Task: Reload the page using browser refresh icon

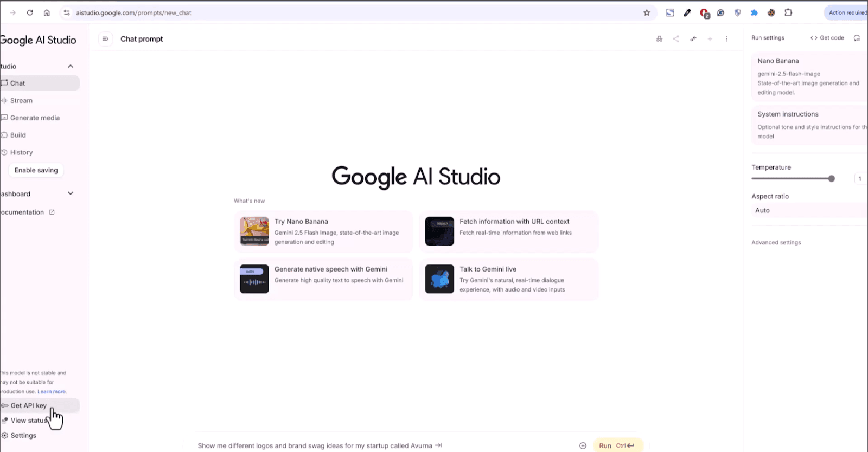Action: coord(30,12)
